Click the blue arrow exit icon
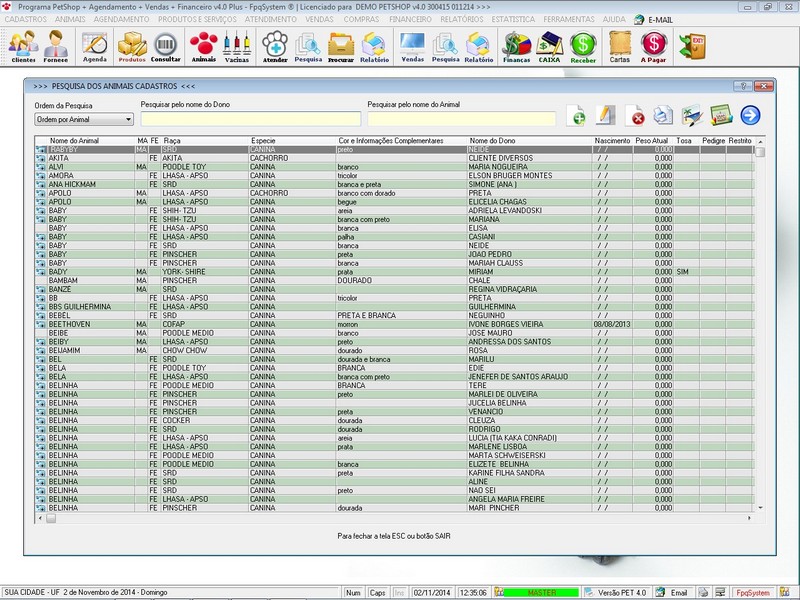Image resolution: width=800 pixels, height=600 pixels. point(748,114)
